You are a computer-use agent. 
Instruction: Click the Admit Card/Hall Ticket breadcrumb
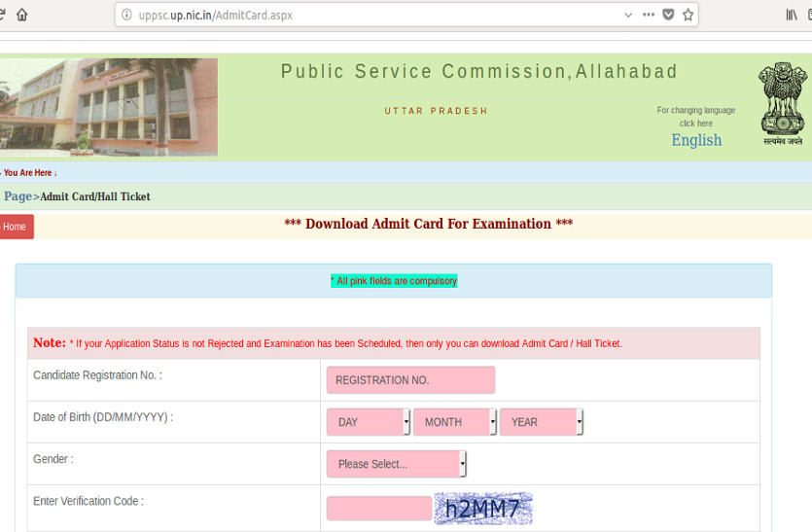[95, 196]
